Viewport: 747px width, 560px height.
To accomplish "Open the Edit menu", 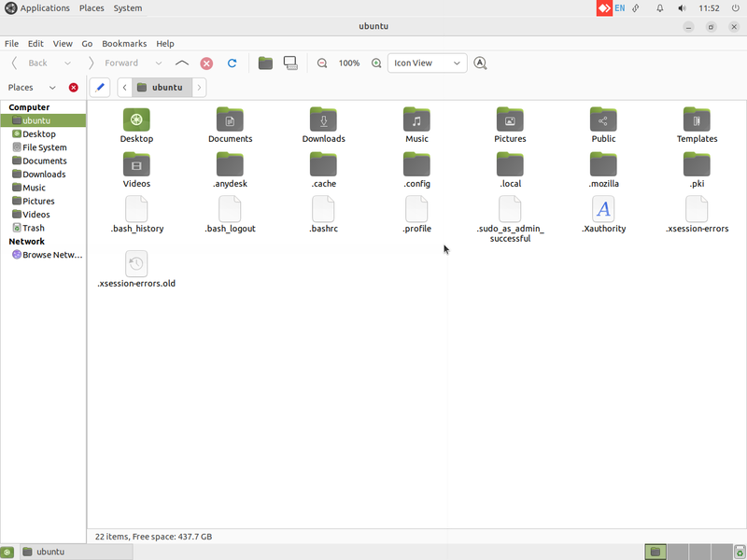I will tap(35, 44).
